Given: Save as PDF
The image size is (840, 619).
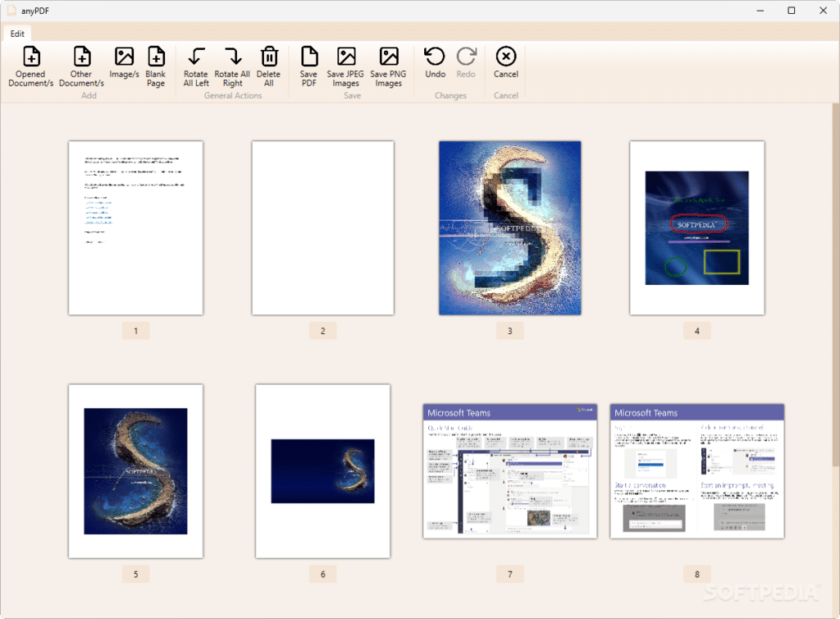Looking at the screenshot, I should [309, 67].
